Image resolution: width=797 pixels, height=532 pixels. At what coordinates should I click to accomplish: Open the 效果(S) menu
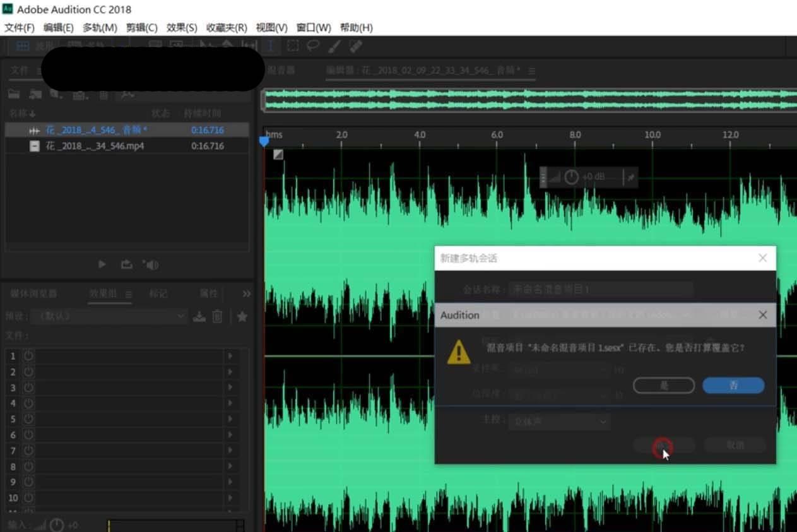[181, 27]
